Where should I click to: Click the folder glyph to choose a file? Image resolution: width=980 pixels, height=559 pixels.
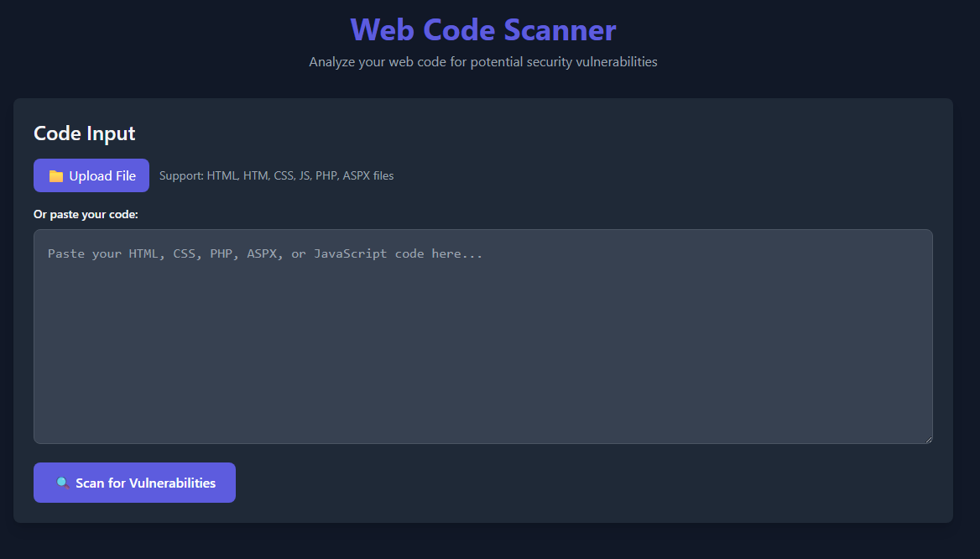pyautogui.click(x=56, y=175)
